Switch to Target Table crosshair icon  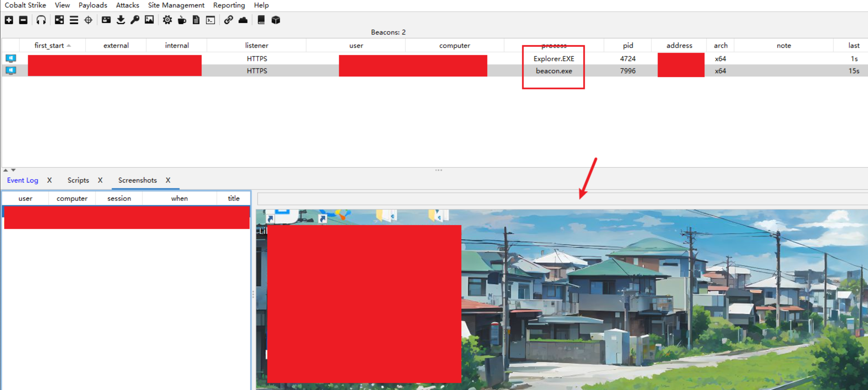(88, 20)
